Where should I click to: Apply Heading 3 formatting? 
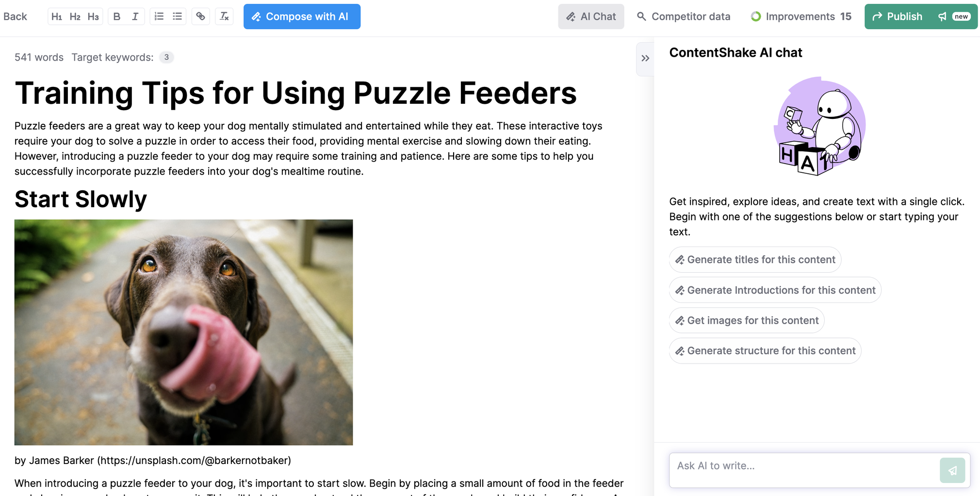(x=93, y=17)
